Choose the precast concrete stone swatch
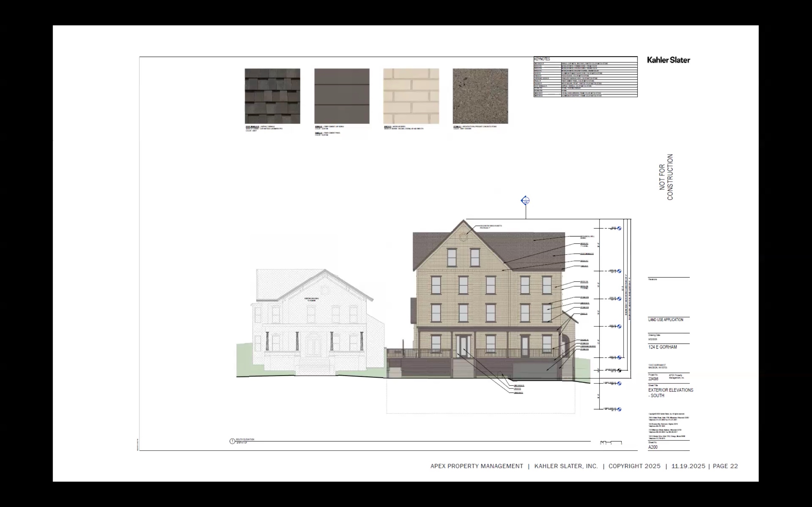Image resolution: width=812 pixels, height=507 pixels. click(x=480, y=96)
